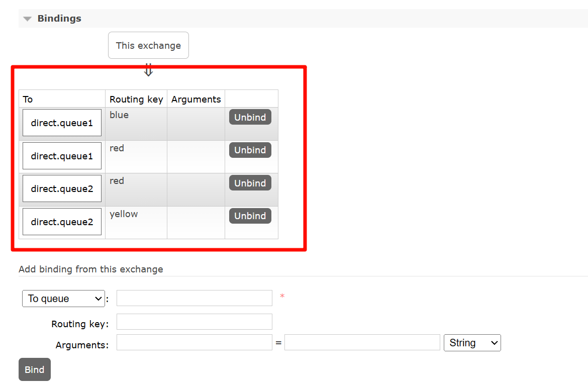The width and height of the screenshot is (588, 386).
Task: Click the Arguments column header
Action: click(x=196, y=99)
